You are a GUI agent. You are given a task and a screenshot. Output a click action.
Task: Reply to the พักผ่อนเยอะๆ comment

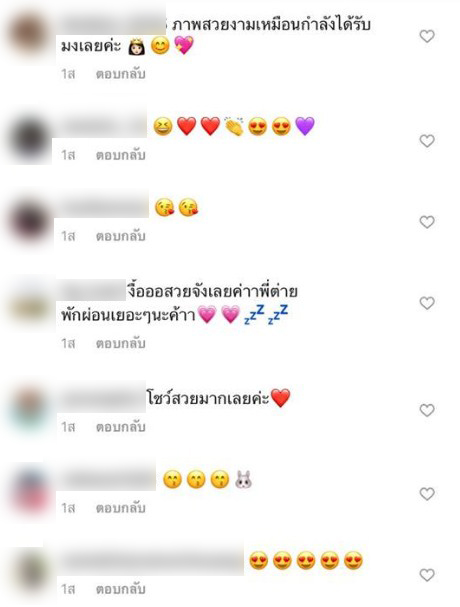pos(120,343)
